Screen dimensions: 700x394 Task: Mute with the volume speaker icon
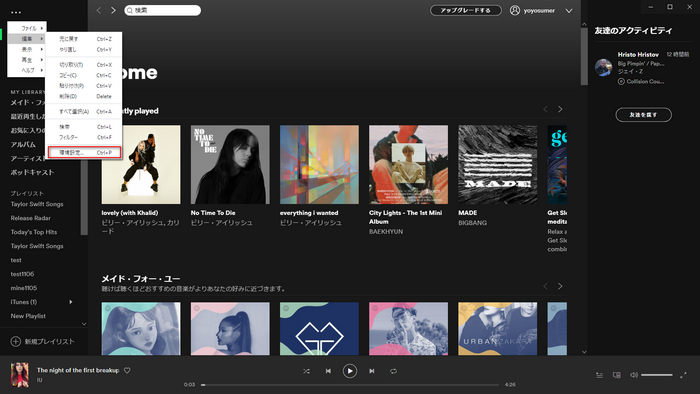coord(633,375)
